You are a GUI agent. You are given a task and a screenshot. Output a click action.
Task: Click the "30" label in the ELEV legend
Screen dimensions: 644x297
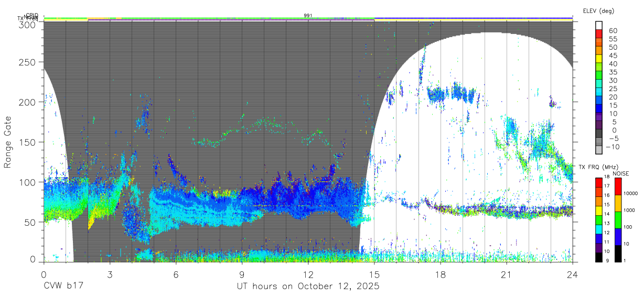(613, 80)
